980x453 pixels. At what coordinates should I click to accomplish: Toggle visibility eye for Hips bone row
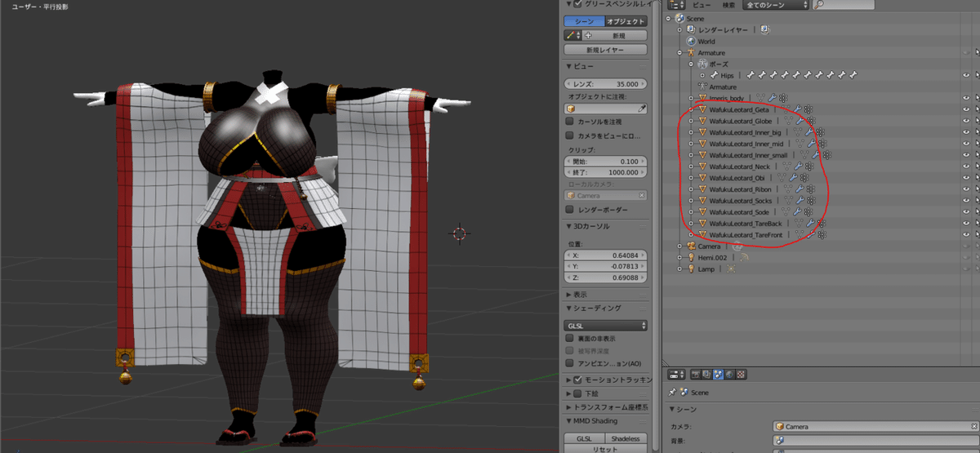966,75
